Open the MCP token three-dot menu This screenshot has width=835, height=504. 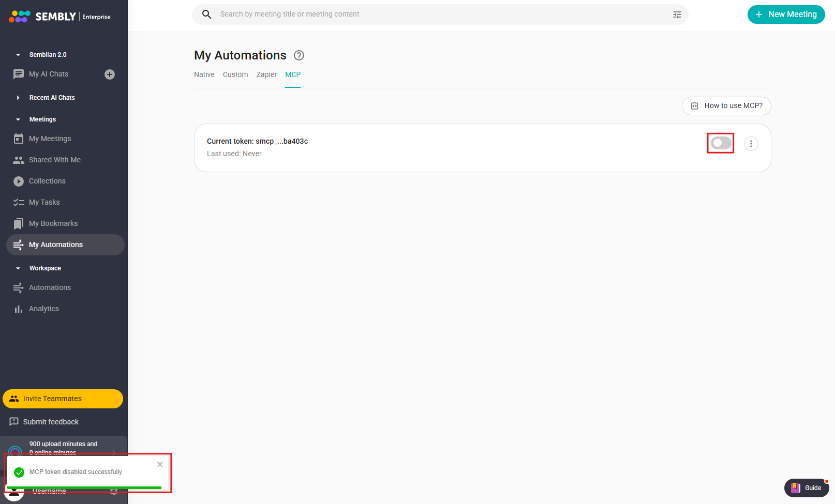(x=751, y=144)
